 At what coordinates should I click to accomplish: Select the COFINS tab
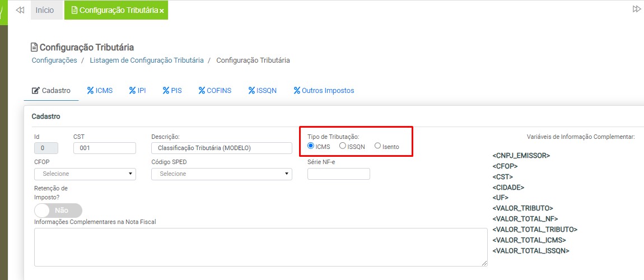pyautogui.click(x=214, y=90)
